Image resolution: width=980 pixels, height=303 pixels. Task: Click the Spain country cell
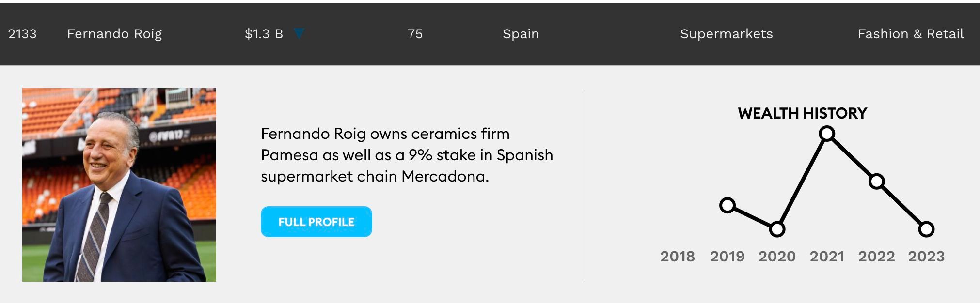click(521, 34)
